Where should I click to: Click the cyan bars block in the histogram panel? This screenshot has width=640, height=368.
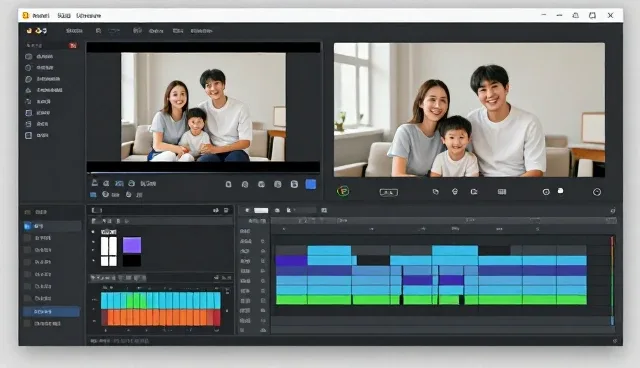tap(160, 301)
